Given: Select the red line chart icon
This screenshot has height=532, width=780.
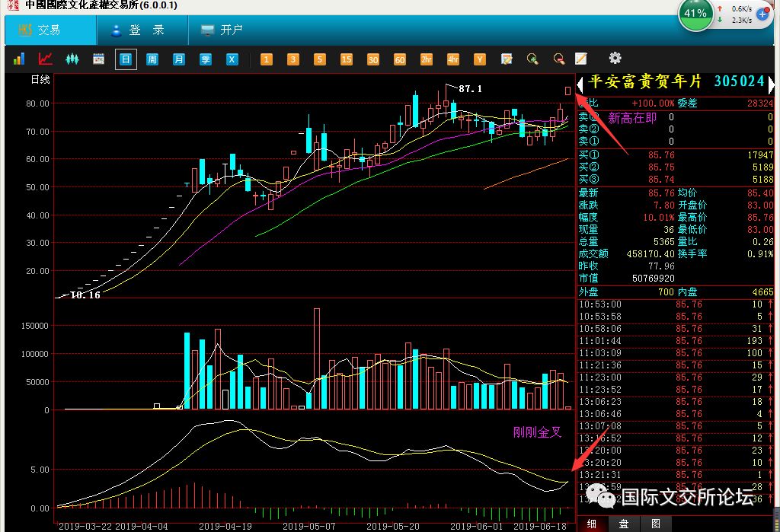Looking at the screenshot, I should click(x=45, y=59).
